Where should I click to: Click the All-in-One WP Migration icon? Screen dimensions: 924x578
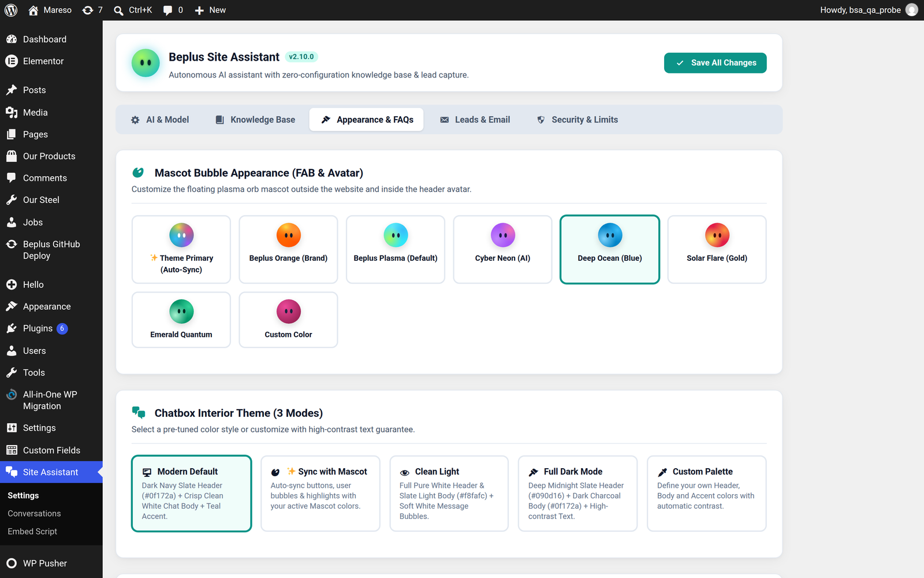(x=12, y=395)
